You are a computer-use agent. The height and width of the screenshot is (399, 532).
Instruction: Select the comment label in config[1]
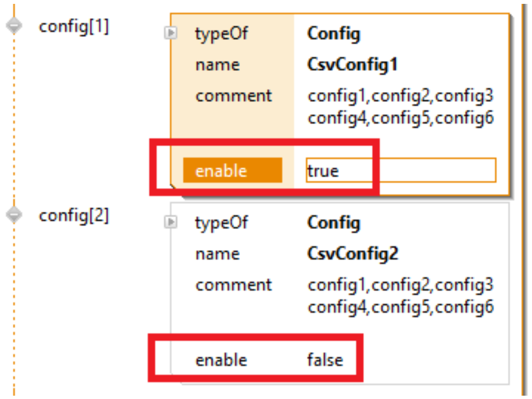pos(233,96)
